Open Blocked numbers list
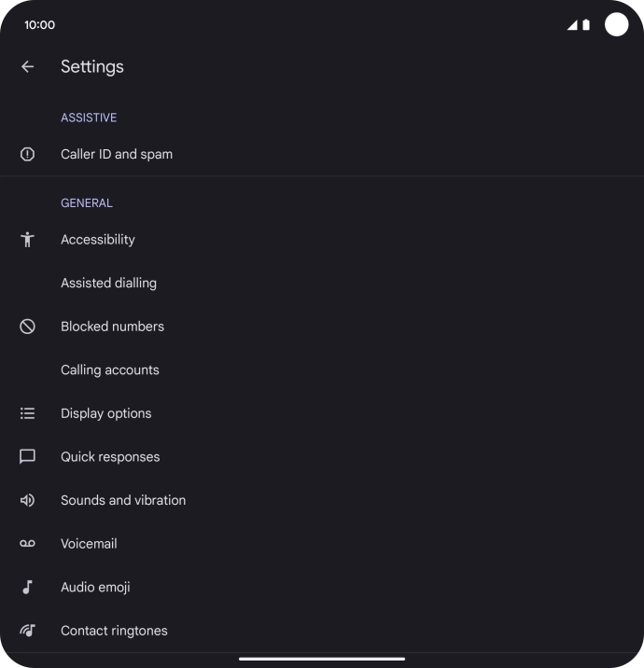The width and height of the screenshot is (644, 668). point(112,327)
